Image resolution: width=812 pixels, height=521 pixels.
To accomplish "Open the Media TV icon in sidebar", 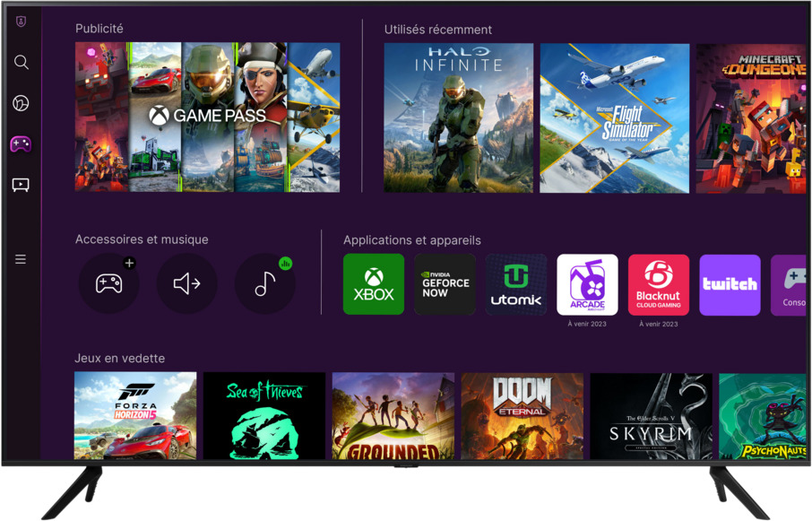I will pyautogui.click(x=21, y=185).
